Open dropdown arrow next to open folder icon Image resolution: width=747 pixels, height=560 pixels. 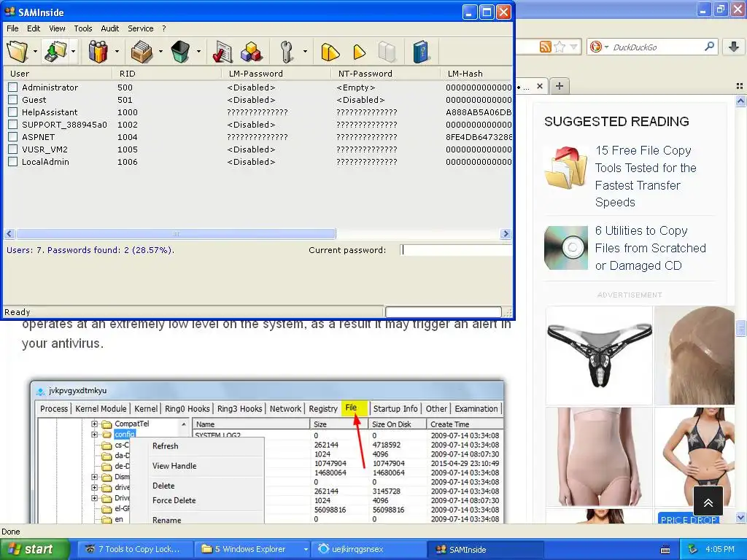pyautogui.click(x=35, y=52)
